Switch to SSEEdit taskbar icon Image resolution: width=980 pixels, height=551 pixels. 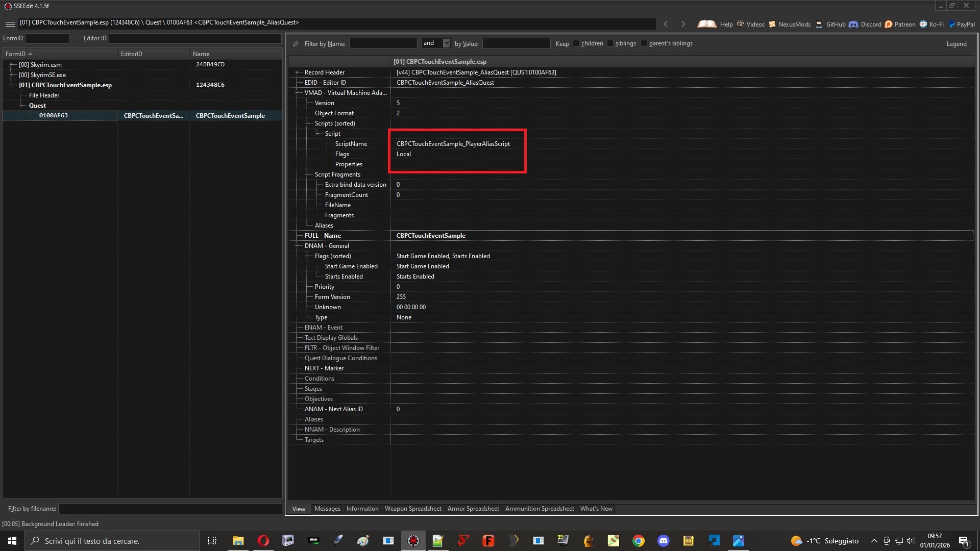[413, 541]
